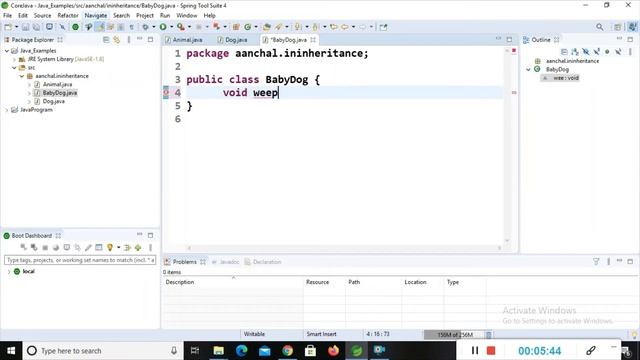Click Boot Dashboard green up-arrow icon
Image resolution: width=640 pixels, height=360 pixels.
[138, 247]
